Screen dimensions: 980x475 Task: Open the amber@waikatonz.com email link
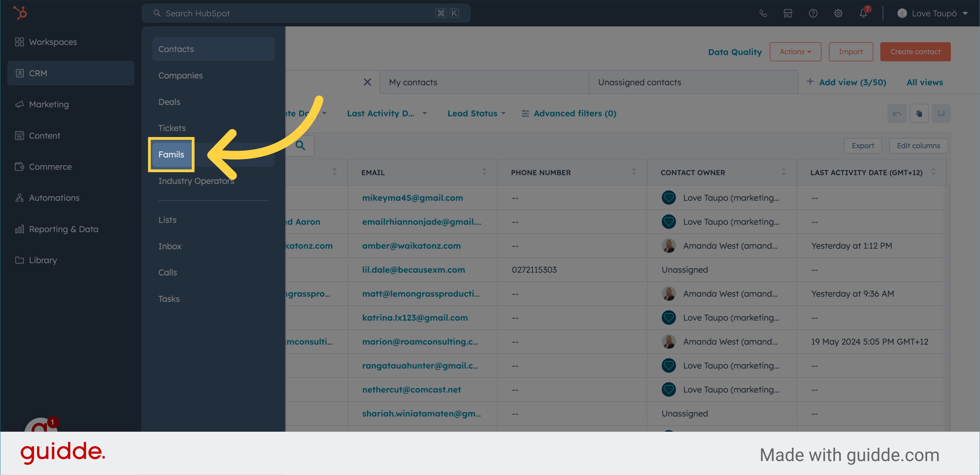[411, 246]
